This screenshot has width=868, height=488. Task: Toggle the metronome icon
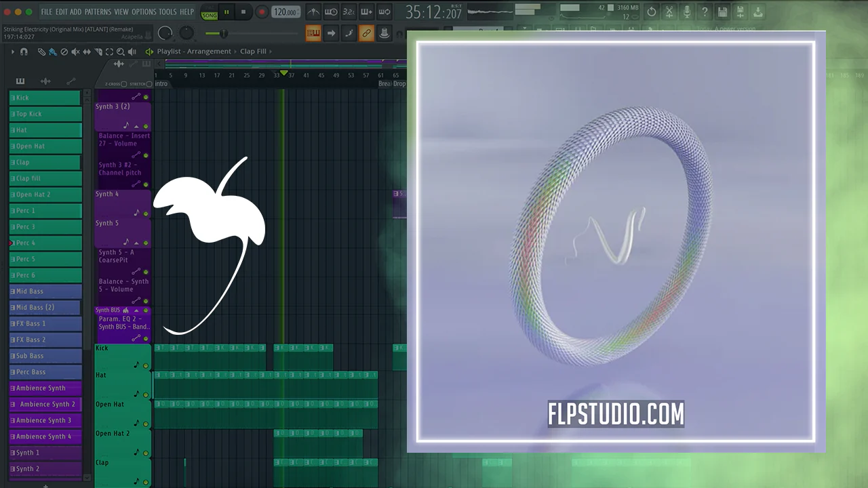point(313,12)
